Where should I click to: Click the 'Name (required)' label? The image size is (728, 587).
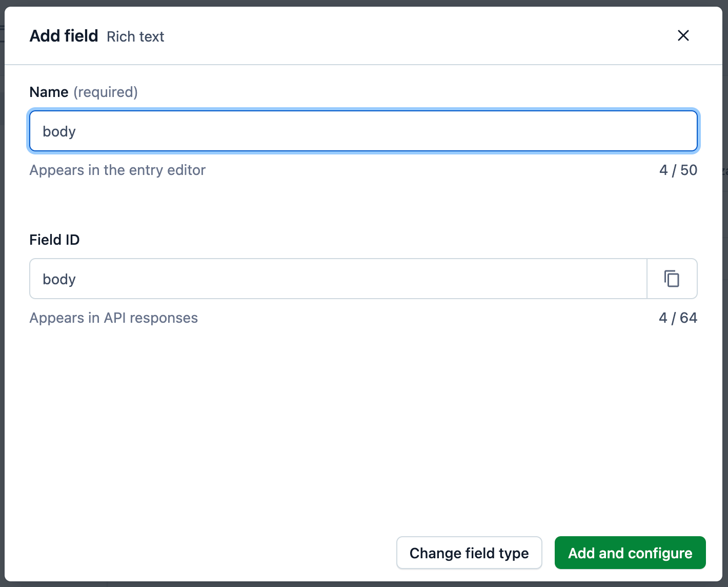point(84,92)
